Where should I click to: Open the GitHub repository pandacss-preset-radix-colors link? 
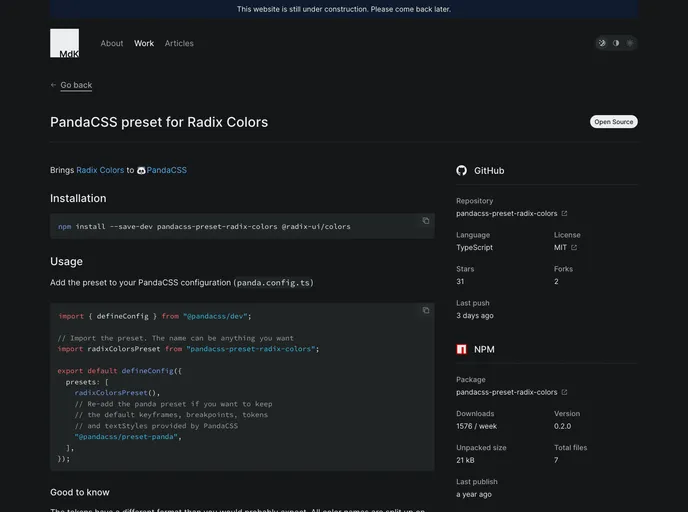[x=507, y=214]
